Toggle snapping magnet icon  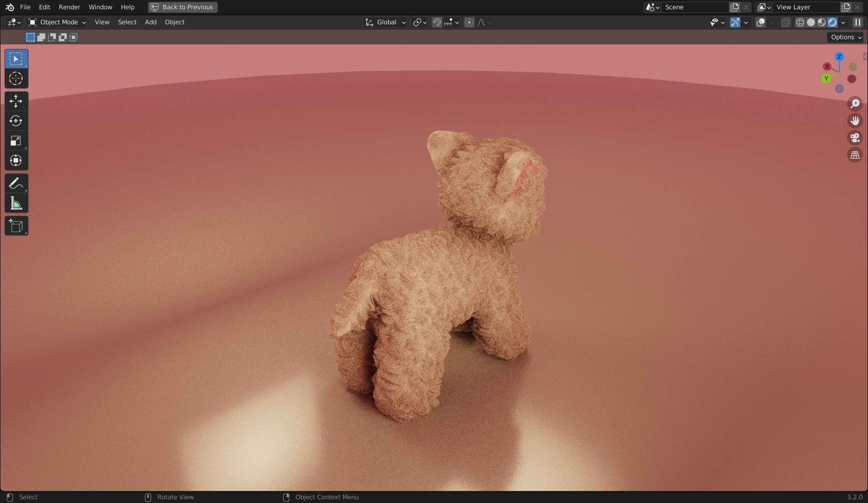[437, 22]
